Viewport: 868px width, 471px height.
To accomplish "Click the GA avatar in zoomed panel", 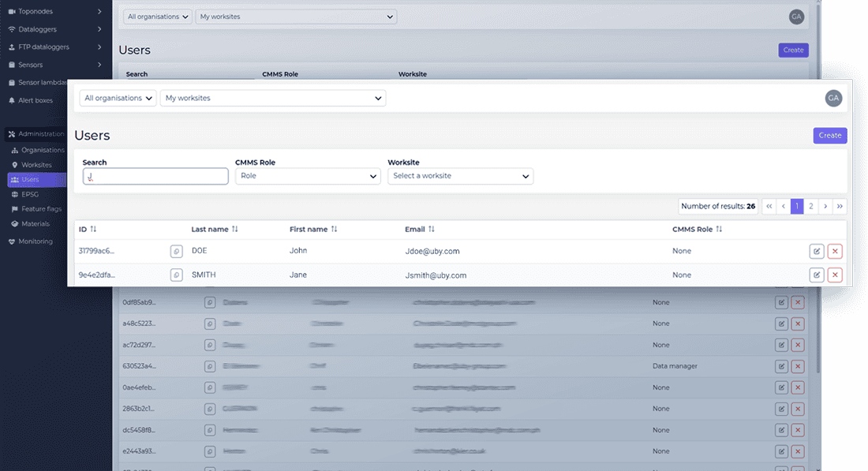I will pos(833,98).
